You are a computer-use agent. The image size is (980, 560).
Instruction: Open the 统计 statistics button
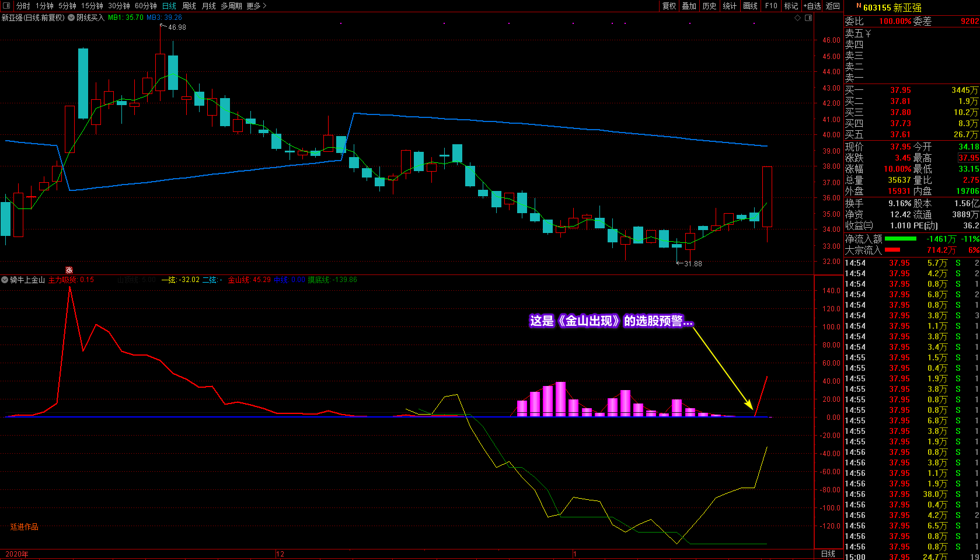pos(730,6)
